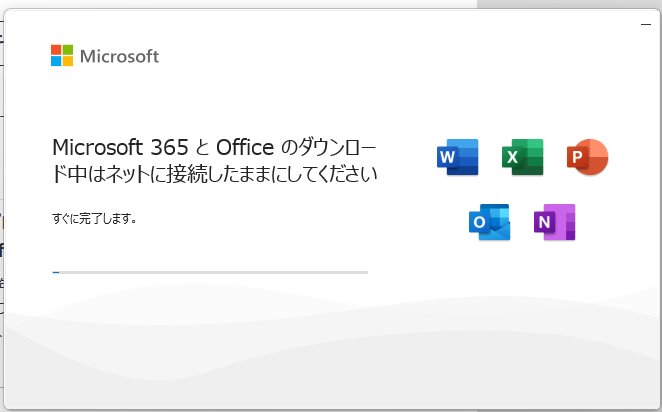Select the Outlook app icon
This screenshot has height=412, width=662.
(490, 222)
